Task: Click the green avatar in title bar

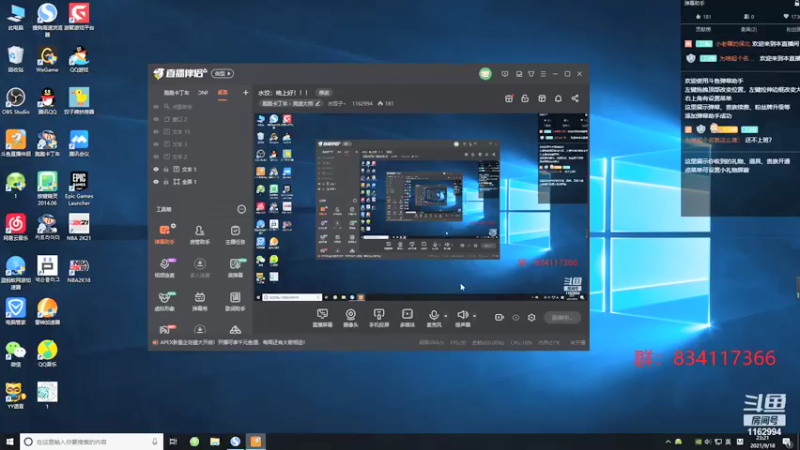Action: (x=485, y=74)
